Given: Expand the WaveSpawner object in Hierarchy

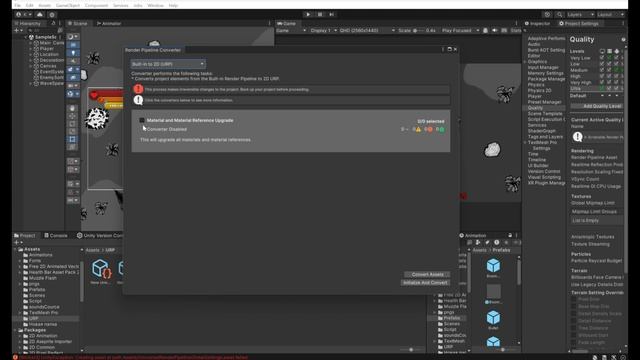Looking at the screenshot, I should coord(30,83).
